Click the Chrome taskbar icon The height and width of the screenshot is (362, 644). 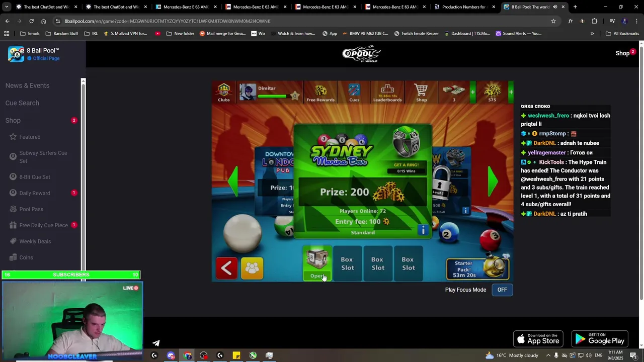(188, 356)
